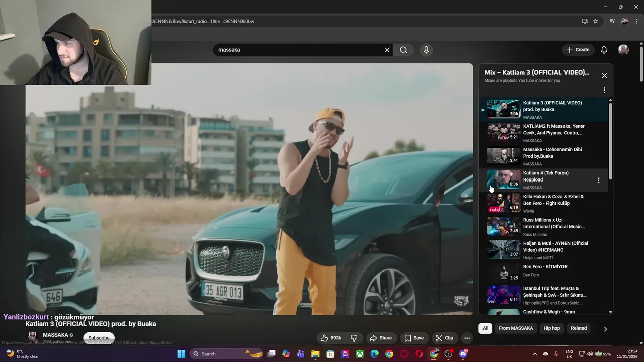Viewport: 644px width, 362px height.
Task: Click the playlist panel scrollbar
Action: (611, 141)
